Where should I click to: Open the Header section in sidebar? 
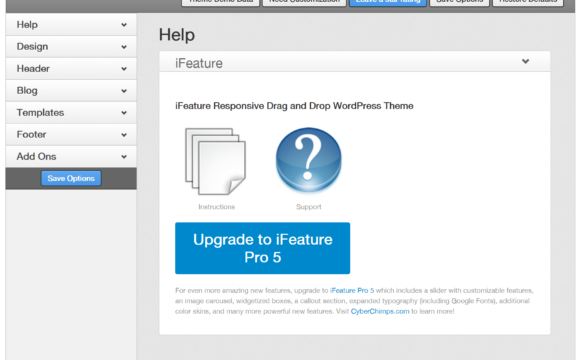71,69
